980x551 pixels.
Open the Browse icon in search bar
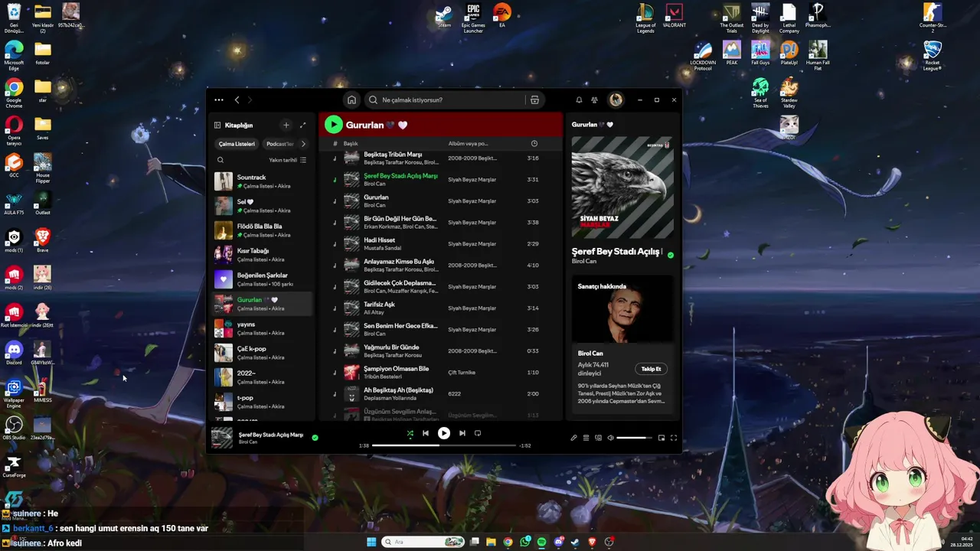[x=534, y=99]
